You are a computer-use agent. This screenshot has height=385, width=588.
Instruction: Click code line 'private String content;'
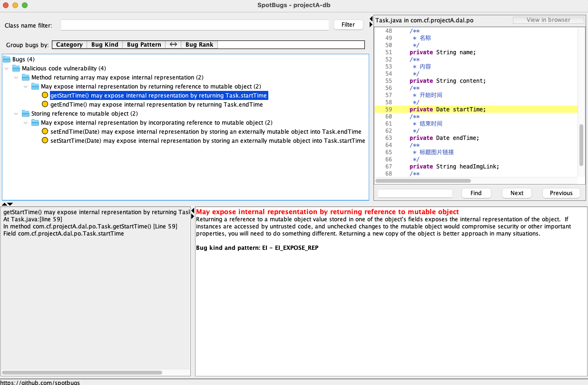448,81
